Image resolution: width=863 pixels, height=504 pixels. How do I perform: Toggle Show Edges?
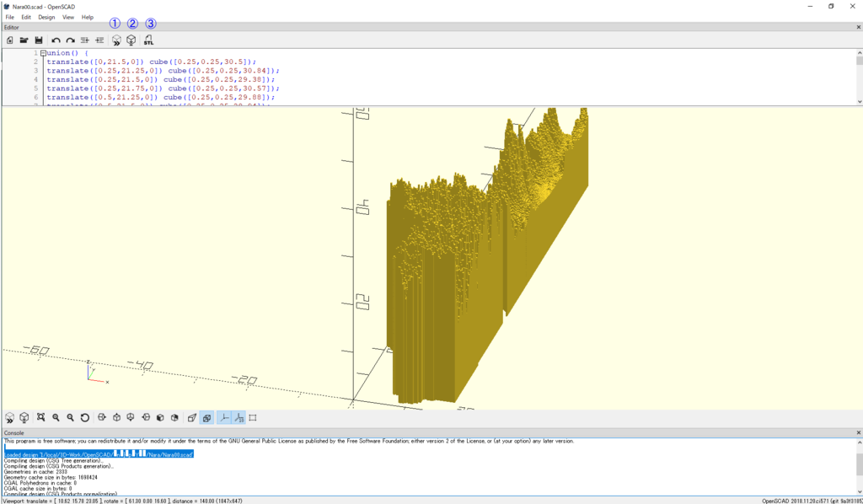click(x=253, y=418)
